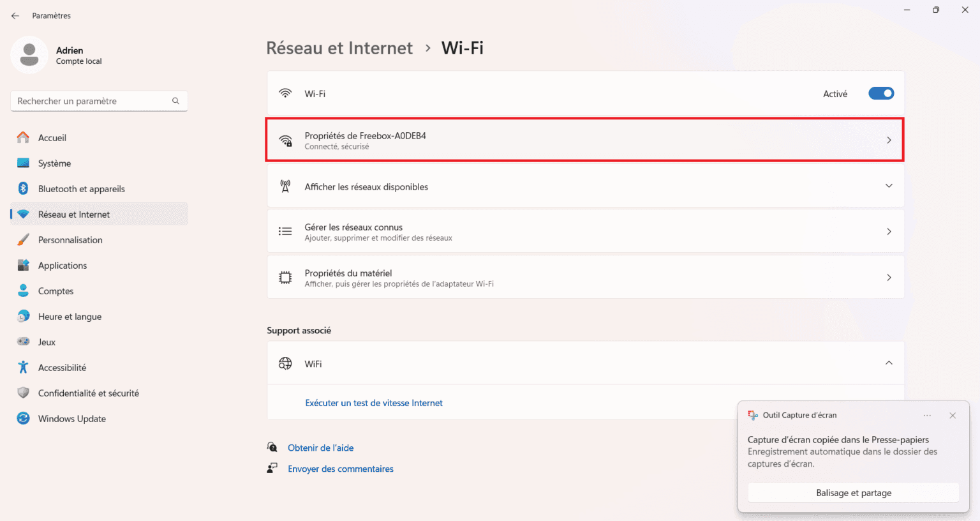Open Gérer les réseaux connus

pos(584,231)
